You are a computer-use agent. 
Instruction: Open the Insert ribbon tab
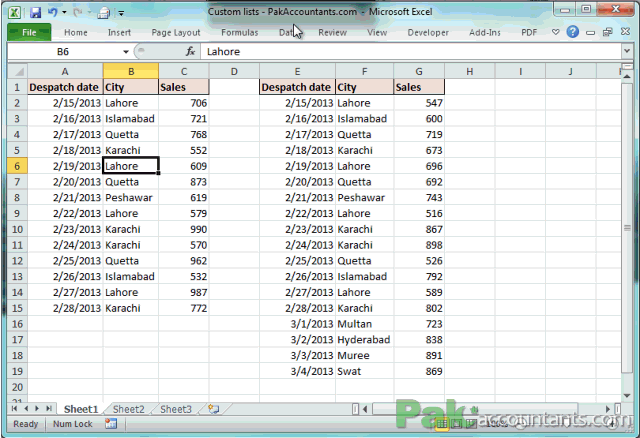119,32
